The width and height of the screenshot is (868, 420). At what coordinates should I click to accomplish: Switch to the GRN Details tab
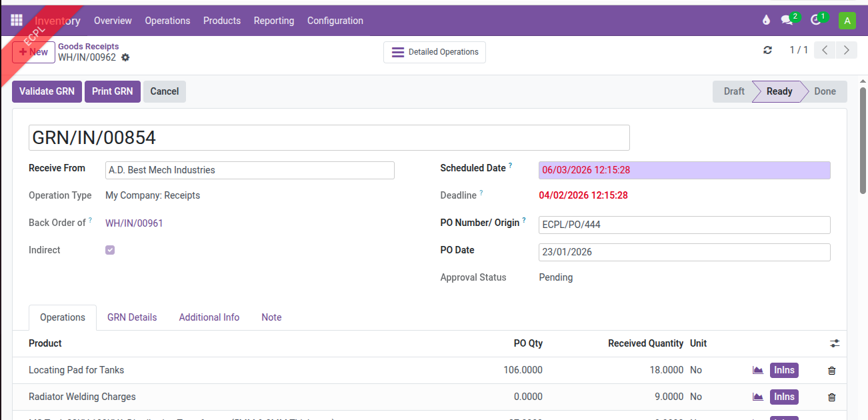pos(132,317)
